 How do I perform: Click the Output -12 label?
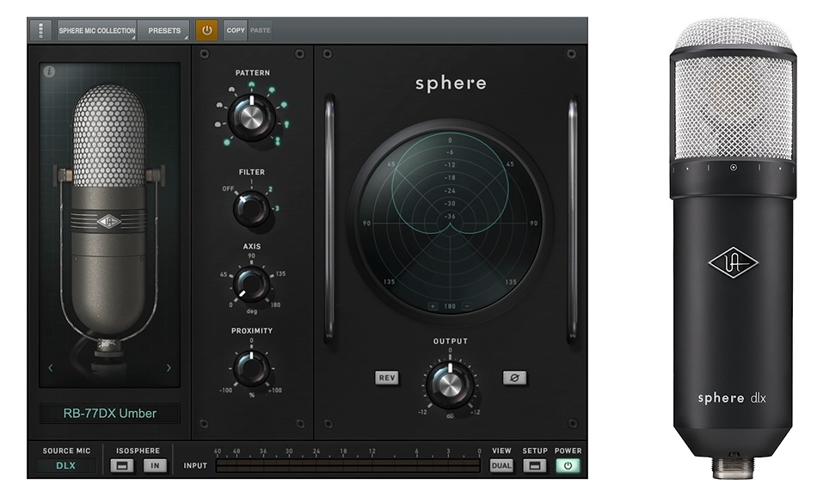coord(423,413)
